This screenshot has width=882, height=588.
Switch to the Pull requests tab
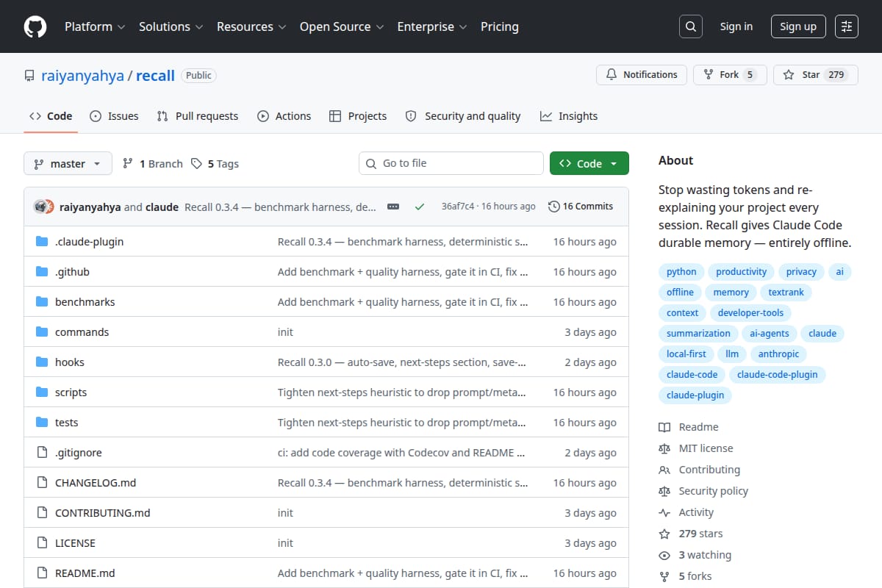click(198, 116)
